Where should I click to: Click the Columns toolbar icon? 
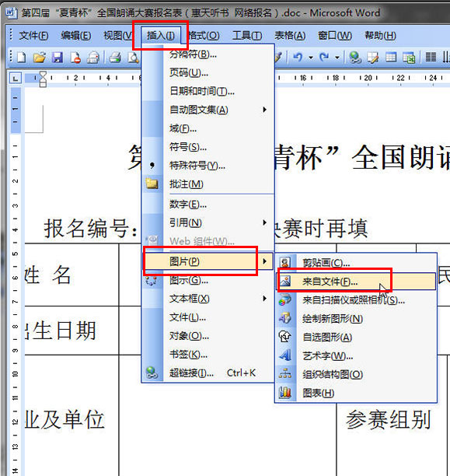click(x=431, y=57)
